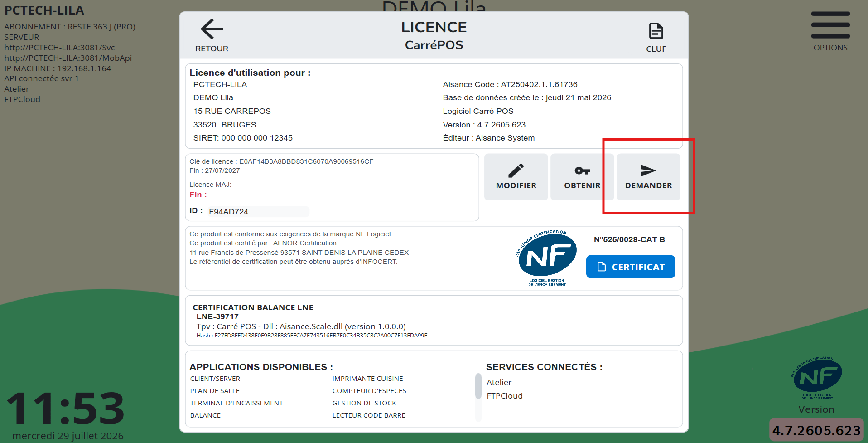Click the NF logo above Version label
This screenshot has height=443, width=868.
tap(817, 378)
